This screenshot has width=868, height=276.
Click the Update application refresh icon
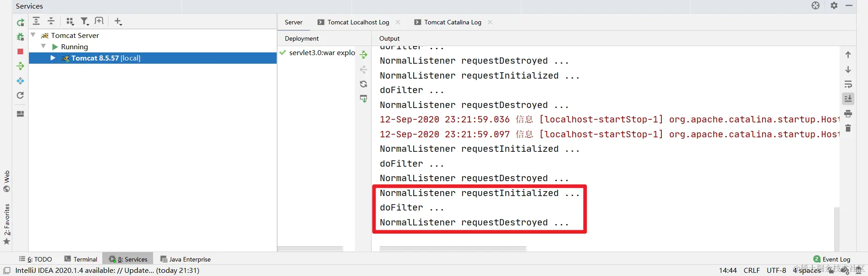pyautogui.click(x=20, y=95)
